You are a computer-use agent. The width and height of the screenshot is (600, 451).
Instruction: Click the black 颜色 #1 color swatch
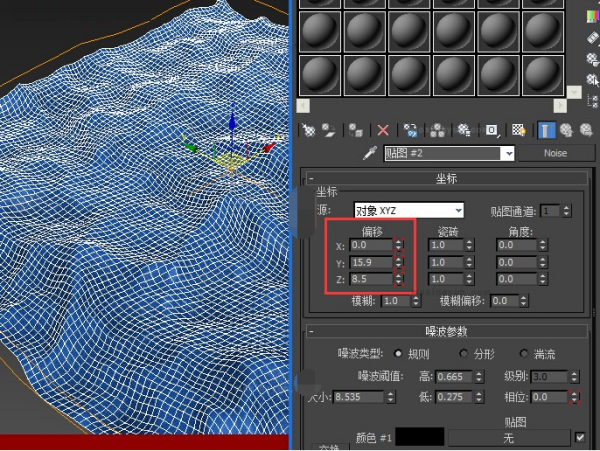419,437
